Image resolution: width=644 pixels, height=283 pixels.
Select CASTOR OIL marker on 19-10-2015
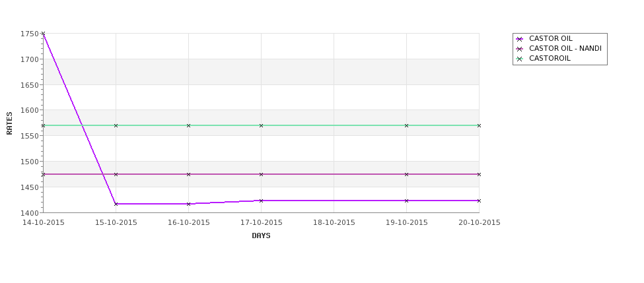tap(407, 201)
